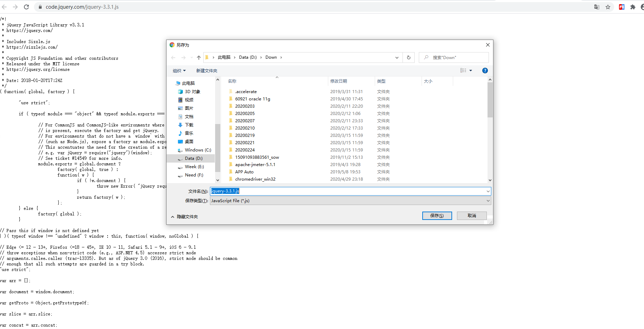Expand the chevron after Data (D:) in path
The image size is (644, 329).
tap(261, 58)
